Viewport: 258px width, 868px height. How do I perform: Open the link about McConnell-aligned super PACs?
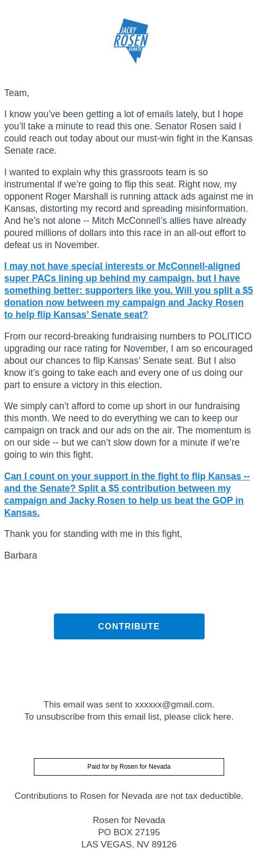point(128,290)
